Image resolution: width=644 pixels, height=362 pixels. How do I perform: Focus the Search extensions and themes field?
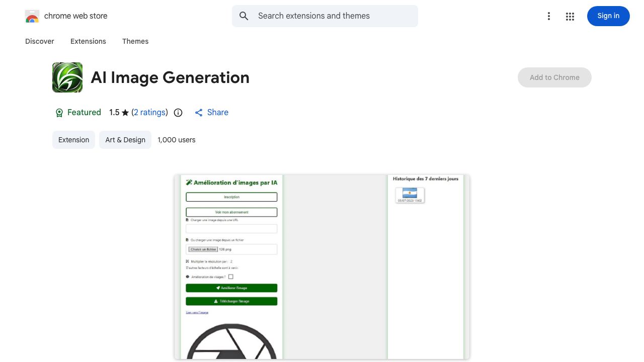coord(325,16)
